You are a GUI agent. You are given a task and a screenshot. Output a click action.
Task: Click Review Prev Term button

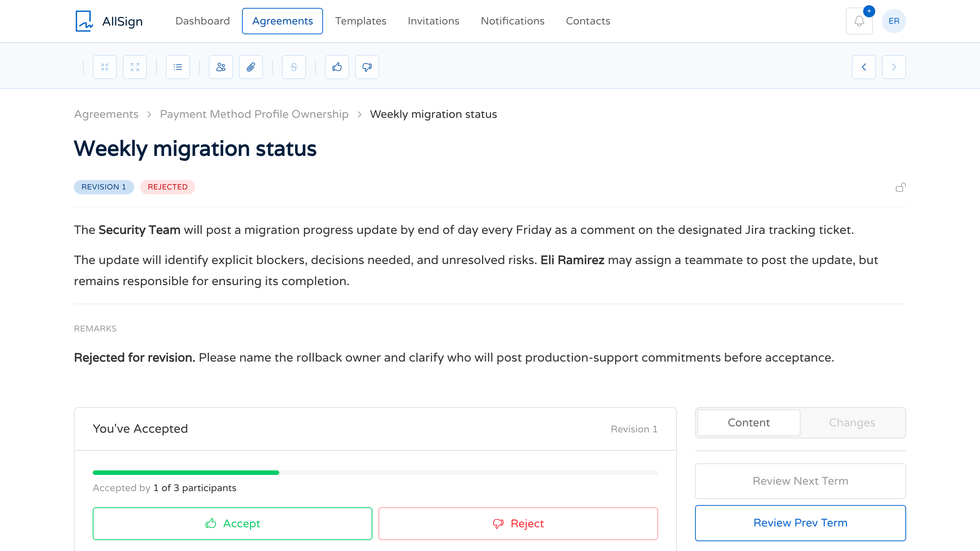pos(800,522)
